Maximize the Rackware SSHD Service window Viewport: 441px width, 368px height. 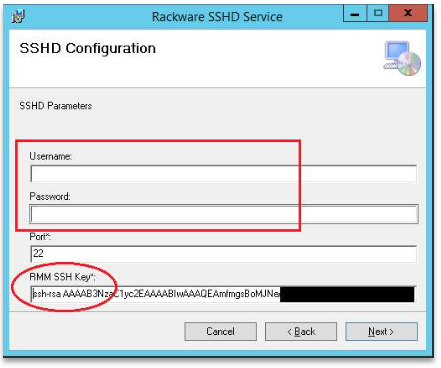pyautogui.click(x=378, y=13)
